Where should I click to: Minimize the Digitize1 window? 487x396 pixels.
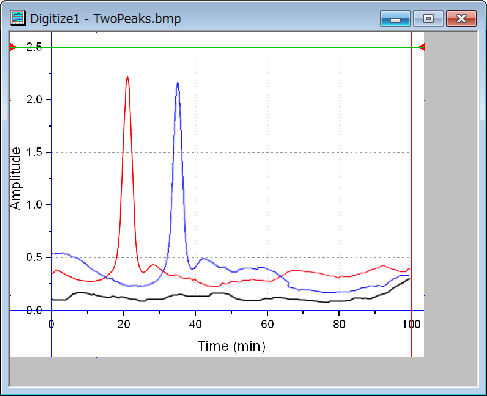[x=395, y=18]
